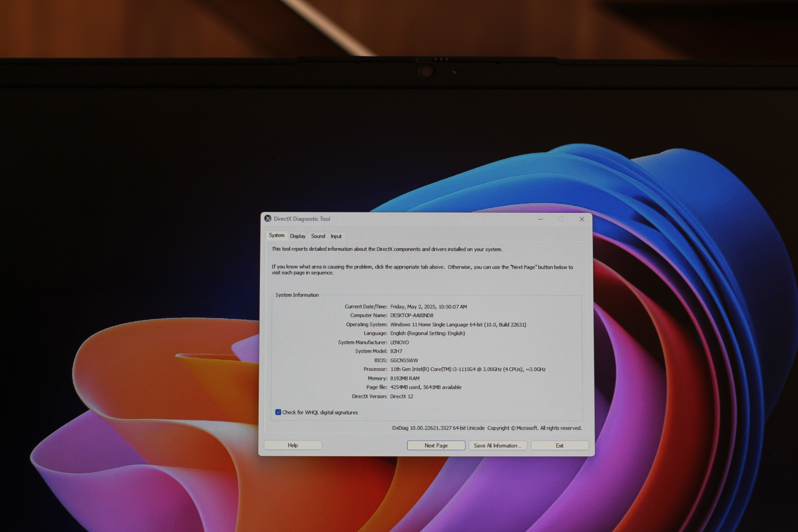Switch to the Display tab
The image size is (798, 532).
[298, 236]
